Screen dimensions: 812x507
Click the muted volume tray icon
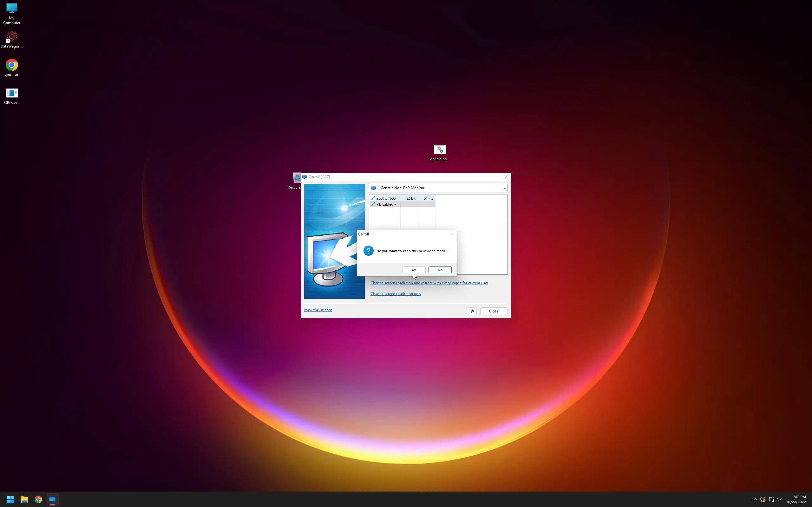779,499
